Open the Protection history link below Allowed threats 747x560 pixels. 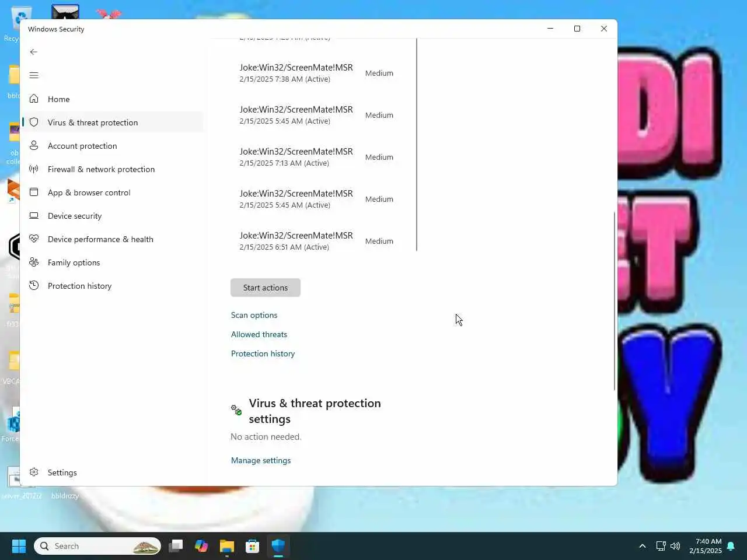pyautogui.click(x=263, y=353)
